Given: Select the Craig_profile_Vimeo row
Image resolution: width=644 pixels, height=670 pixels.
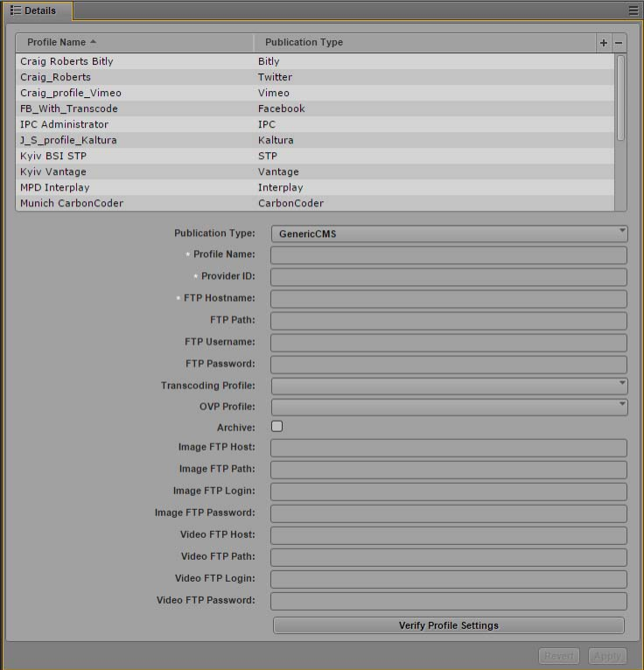Looking at the screenshot, I should tap(315, 93).
